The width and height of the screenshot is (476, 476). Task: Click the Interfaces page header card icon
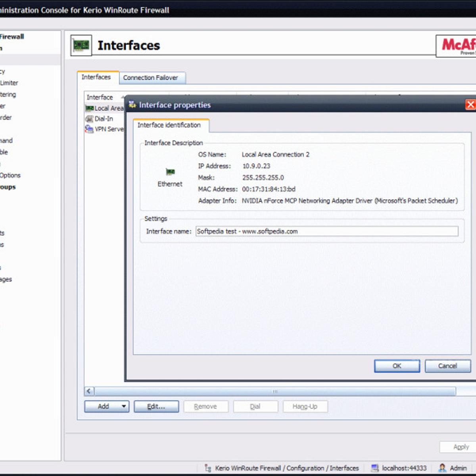[81, 45]
